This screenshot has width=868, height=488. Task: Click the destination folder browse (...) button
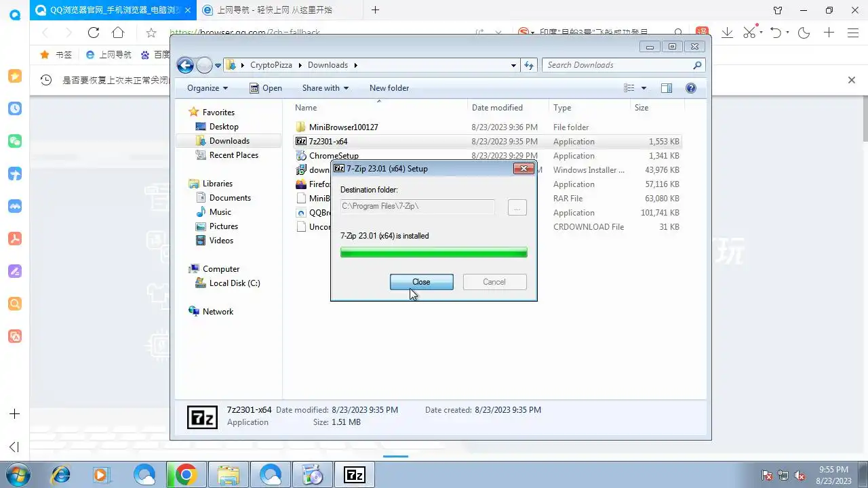[517, 207]
